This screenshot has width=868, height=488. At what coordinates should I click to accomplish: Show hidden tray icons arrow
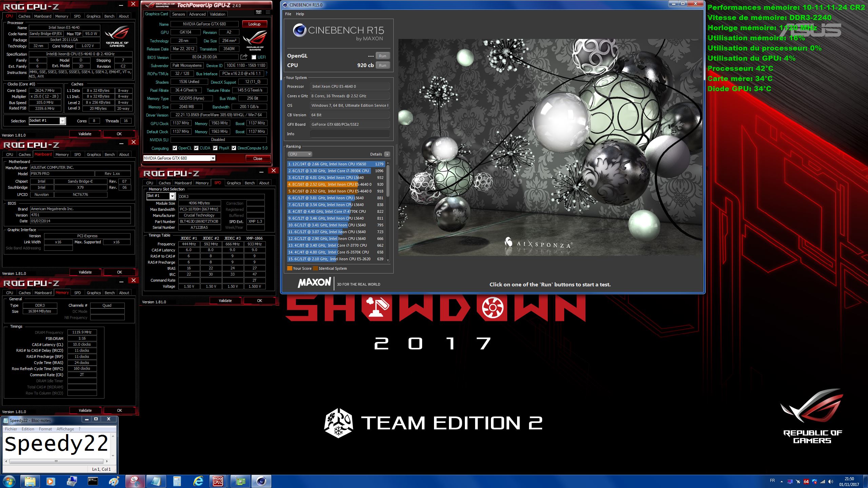pyautogui.click(x=782, y=482)
